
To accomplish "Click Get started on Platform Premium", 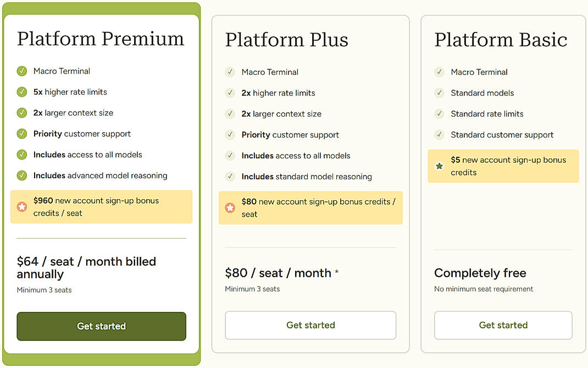I will (x=101, y=326).
